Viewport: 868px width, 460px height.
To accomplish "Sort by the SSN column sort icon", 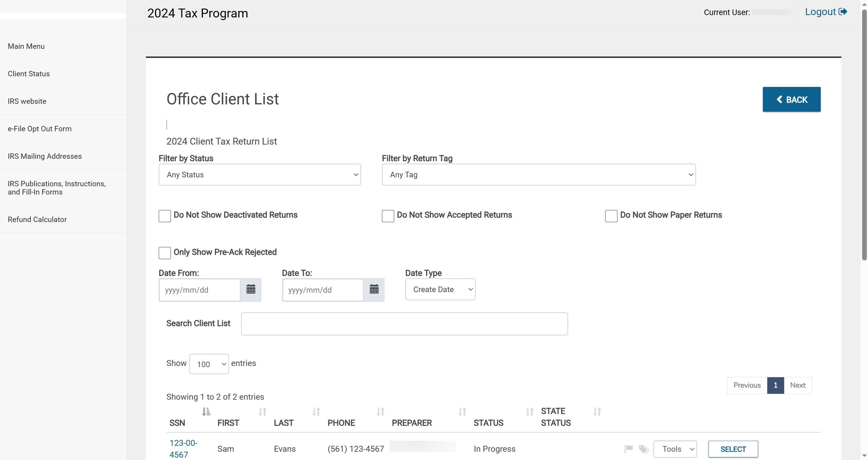I will pyautogui.click(x=206, y=412).
